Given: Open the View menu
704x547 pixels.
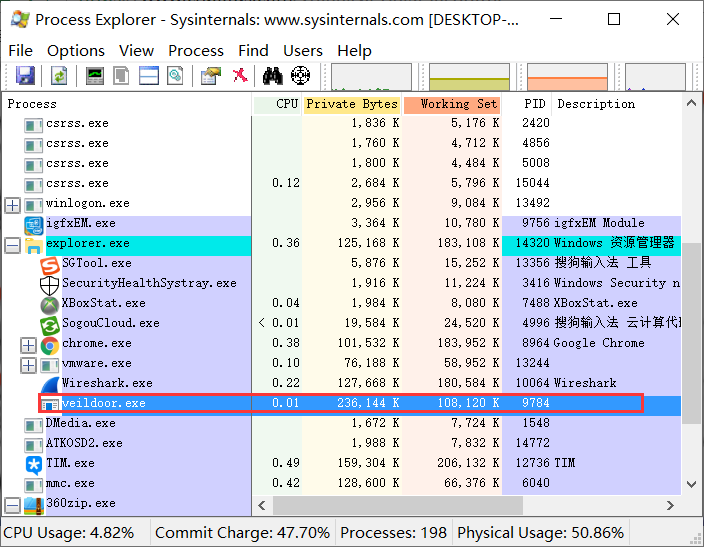Looking at the screenshot, I should 136,51.
